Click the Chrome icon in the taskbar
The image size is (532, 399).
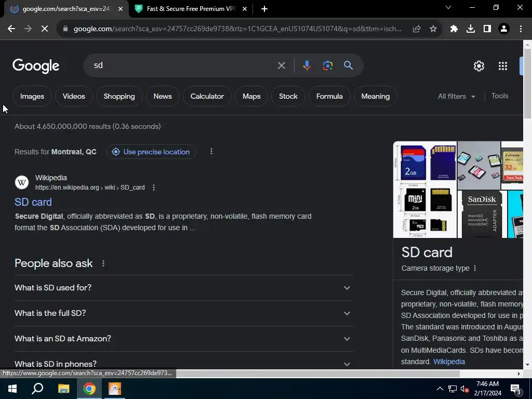(x=89, y=389)
